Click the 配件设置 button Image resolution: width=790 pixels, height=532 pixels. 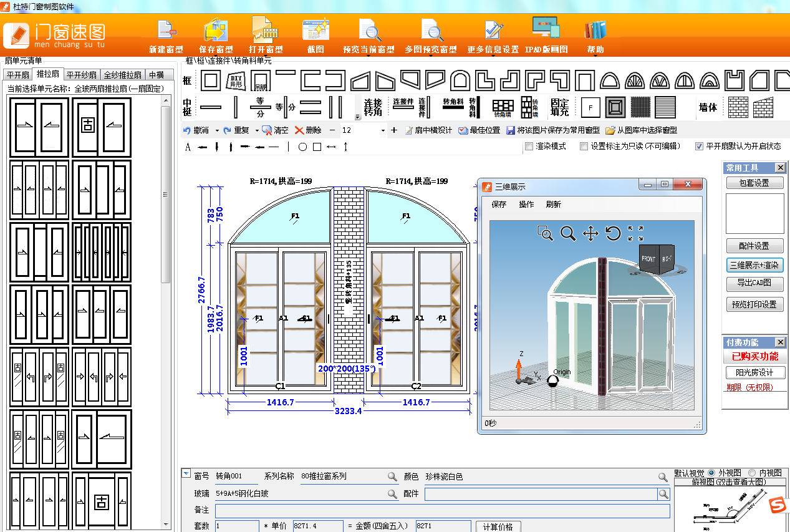click(755, 246)
